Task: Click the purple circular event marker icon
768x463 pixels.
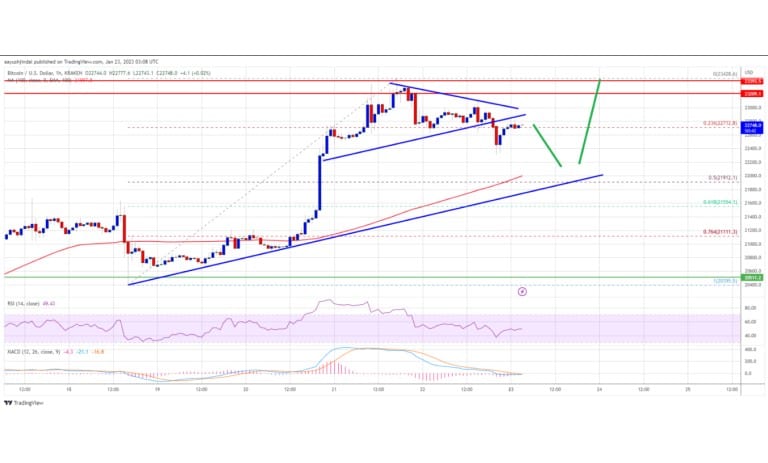Action: click(522, 292)
